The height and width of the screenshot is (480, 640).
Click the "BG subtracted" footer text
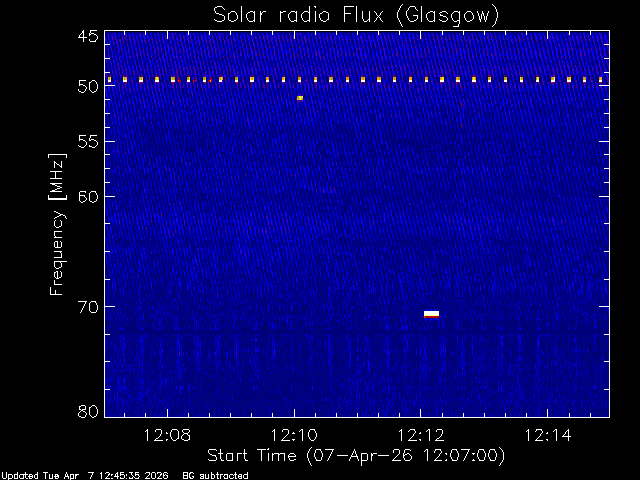pyautogui.click(x=215, y=476)
